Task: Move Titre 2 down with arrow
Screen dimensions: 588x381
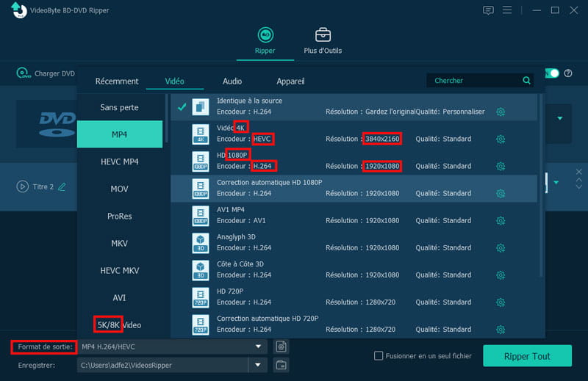Action: point(579,186)
